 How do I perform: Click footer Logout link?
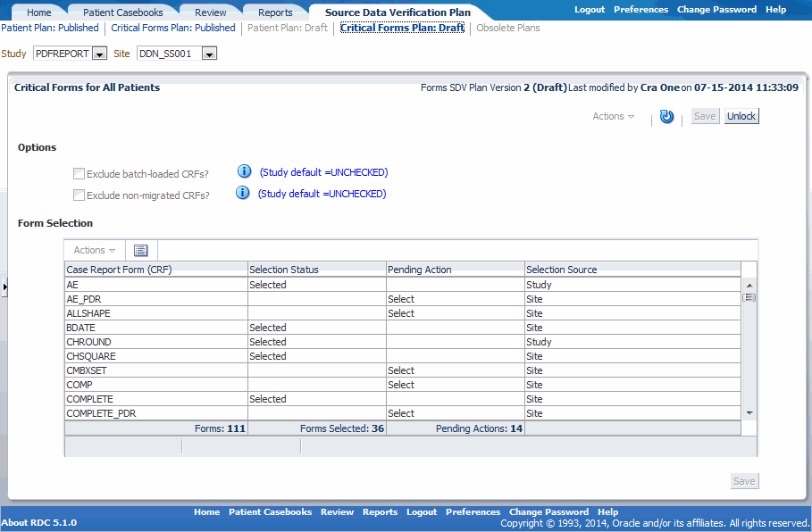point(422,511)
